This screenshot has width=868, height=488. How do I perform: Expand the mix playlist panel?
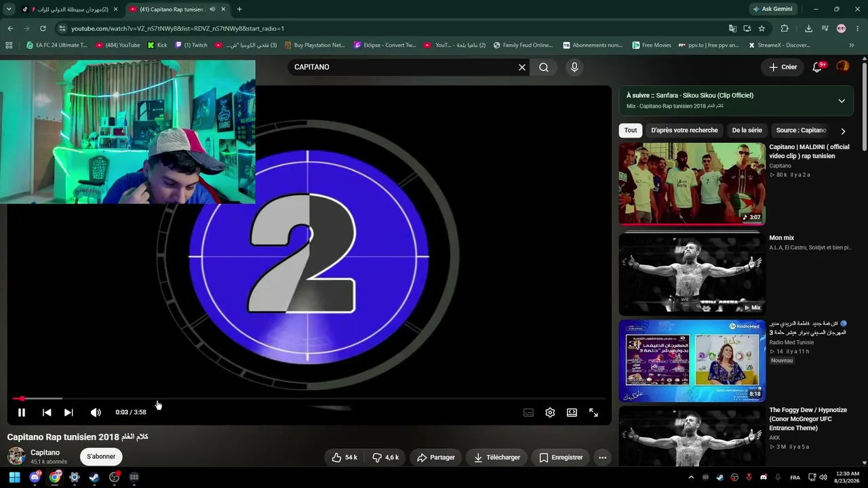842,101
